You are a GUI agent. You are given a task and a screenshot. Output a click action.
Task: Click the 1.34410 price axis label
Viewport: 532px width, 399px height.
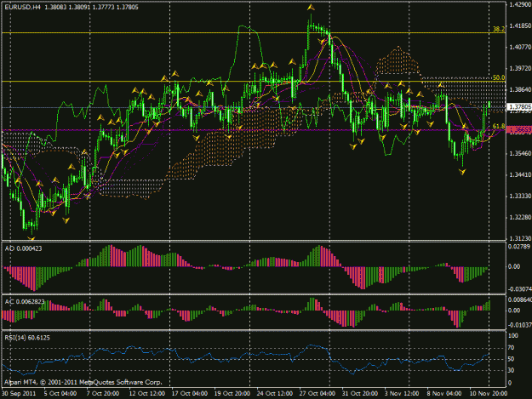[x=520, y=175]
